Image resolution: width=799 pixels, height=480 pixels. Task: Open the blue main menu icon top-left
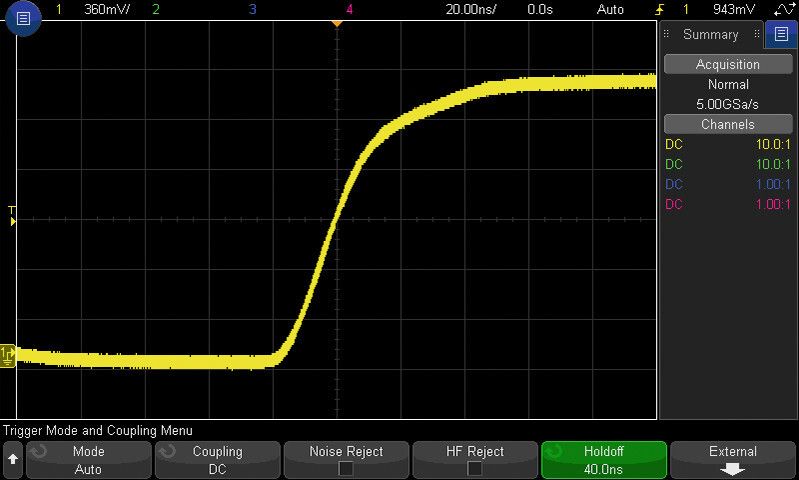[x=23, y=19]
